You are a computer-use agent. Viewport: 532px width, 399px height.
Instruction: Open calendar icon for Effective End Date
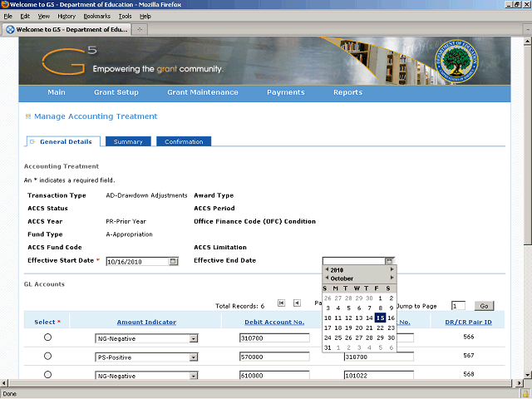[389, 260]
